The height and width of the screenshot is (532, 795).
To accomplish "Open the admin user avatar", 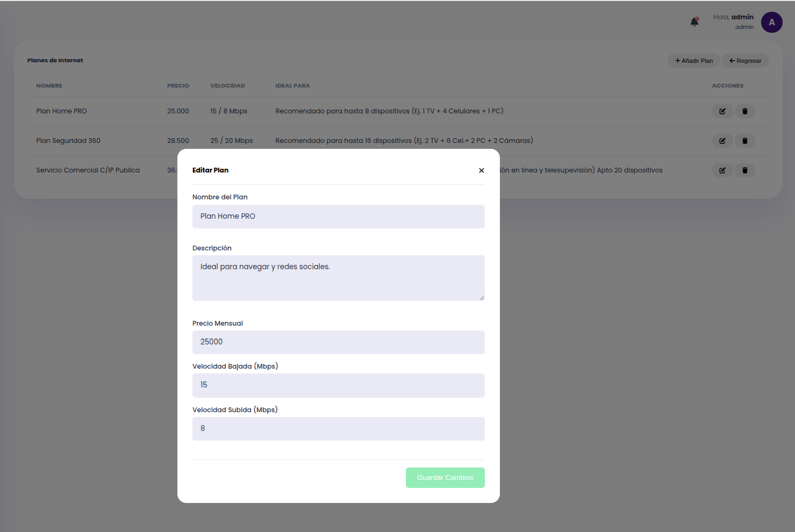I will pos(771,23).
